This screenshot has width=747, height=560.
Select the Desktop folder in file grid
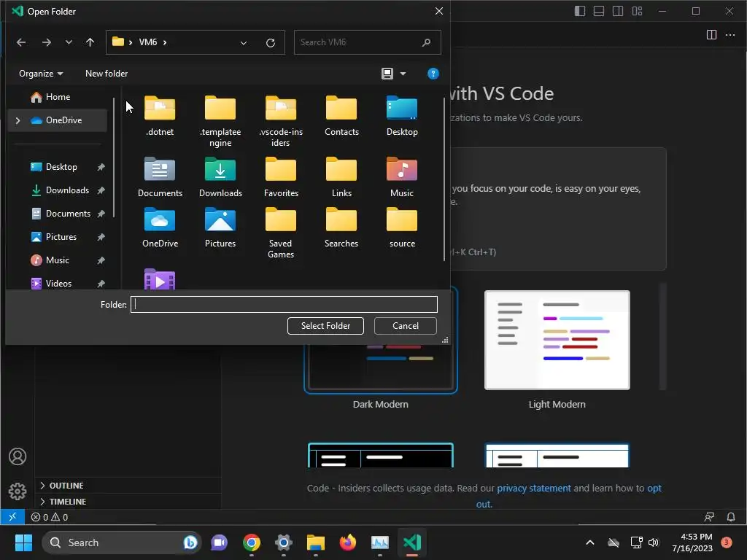click(402, 116)
